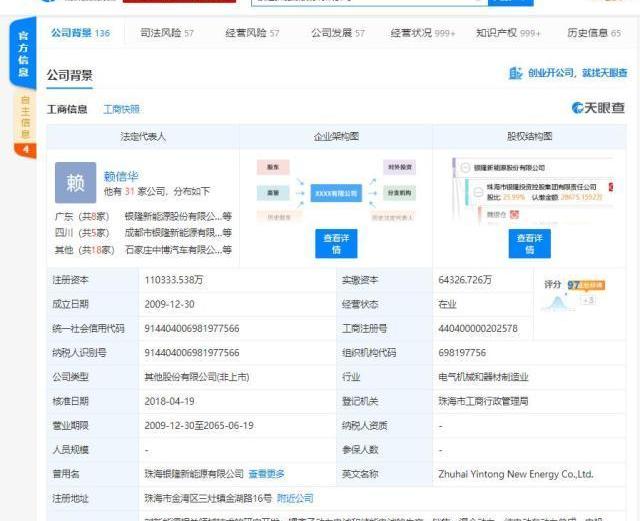Click the score distribution chart icon
This screenshot has height=521, width=640.
[x=558, y=303]
